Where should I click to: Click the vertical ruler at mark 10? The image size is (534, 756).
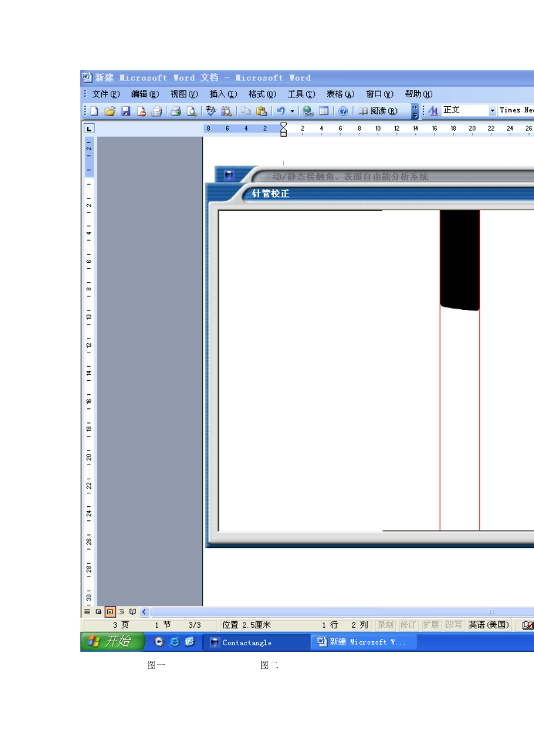click(x=89, y=317)
